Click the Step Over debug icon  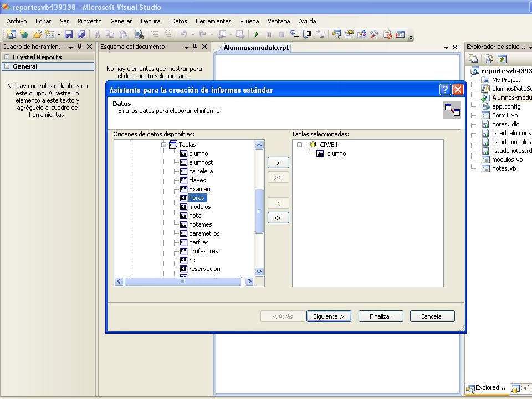coord(308,34)
